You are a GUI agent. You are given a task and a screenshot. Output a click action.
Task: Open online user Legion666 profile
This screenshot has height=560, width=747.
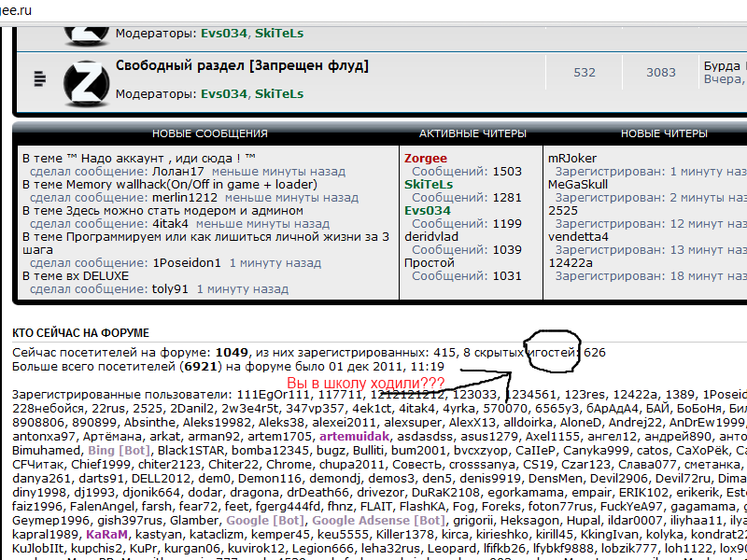click(321, 549)
